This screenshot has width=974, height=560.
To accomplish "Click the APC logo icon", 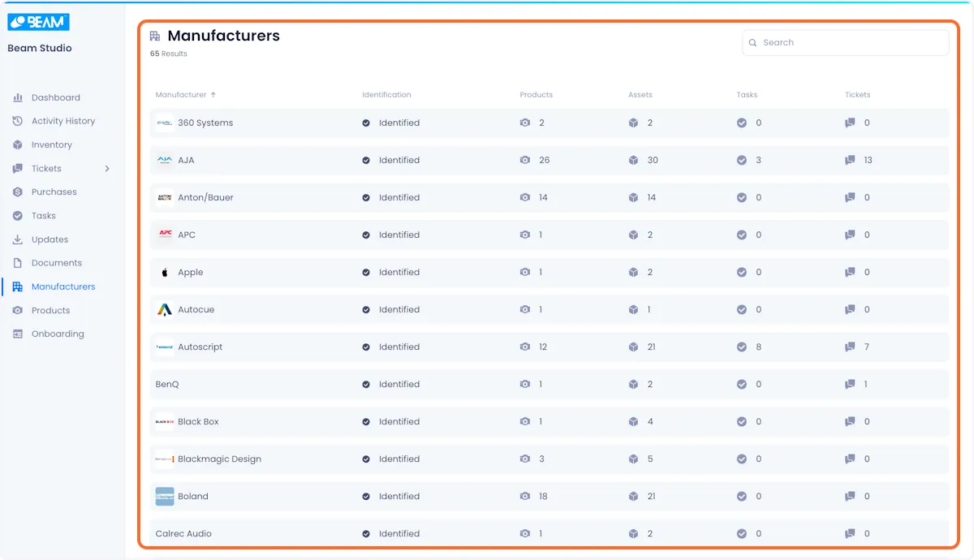I will [165, 235].
